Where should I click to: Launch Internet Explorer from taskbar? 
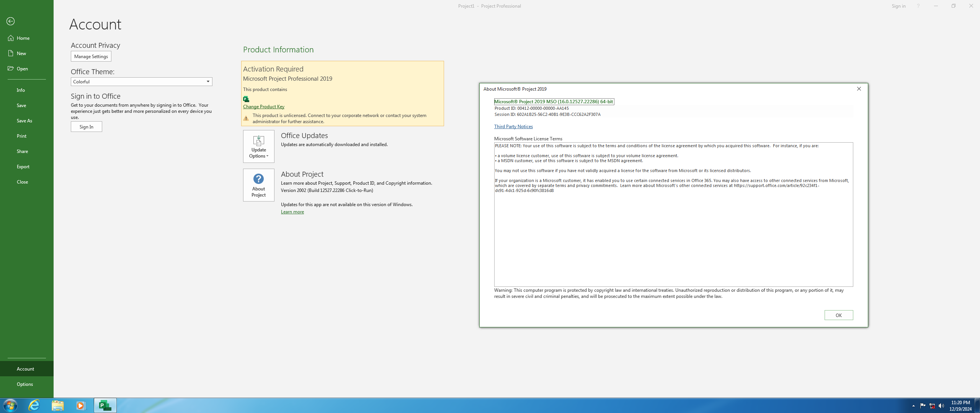pyautogui.click(x=34, y=405)
